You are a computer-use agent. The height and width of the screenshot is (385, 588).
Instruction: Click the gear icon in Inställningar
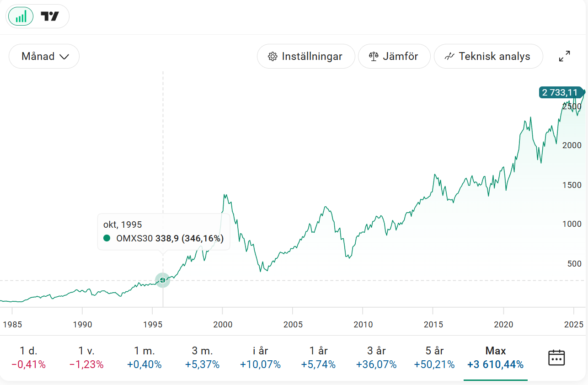[x=273, y=57]
